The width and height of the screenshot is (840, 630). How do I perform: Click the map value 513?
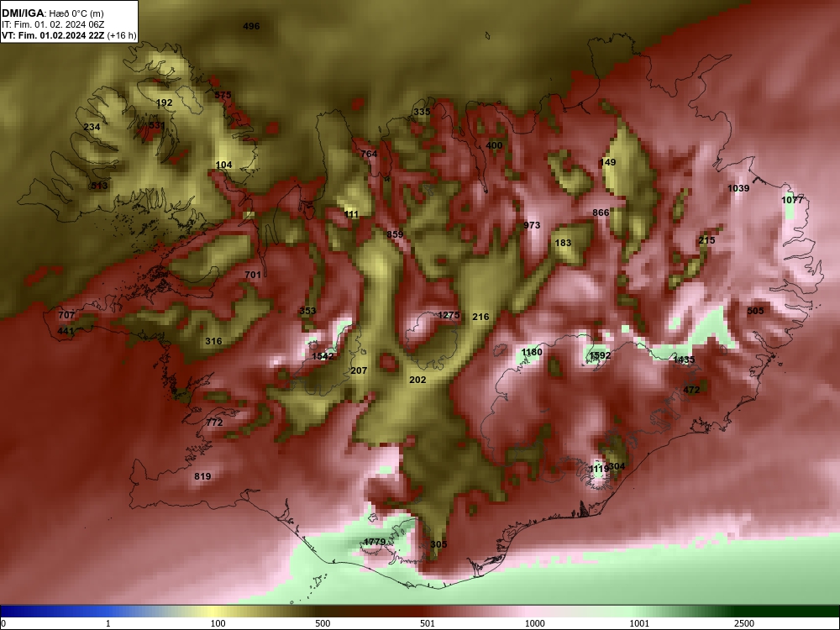100,186
